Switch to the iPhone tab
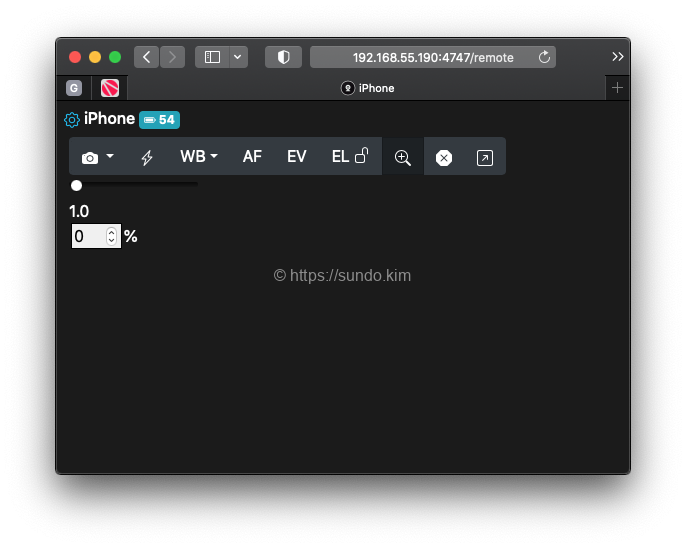Viewport: 686px width, 548px height. [x=368, y=88]
